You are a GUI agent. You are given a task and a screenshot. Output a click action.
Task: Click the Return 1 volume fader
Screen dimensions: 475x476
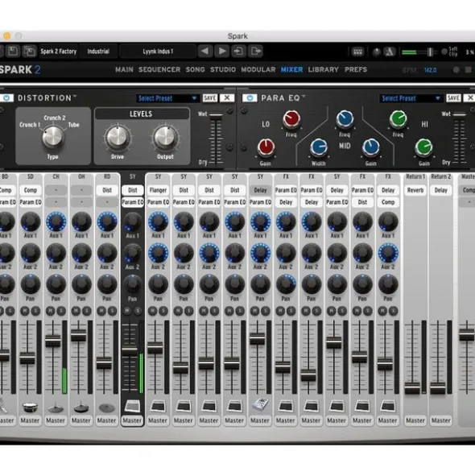pyautogui.click(x=412, y=387)
